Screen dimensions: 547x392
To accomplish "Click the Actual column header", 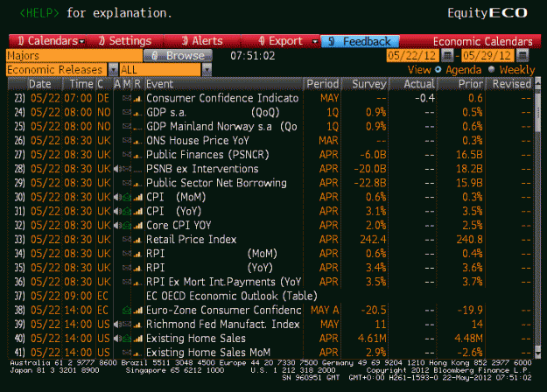I will pyautogui.click(x=413, y=84).
